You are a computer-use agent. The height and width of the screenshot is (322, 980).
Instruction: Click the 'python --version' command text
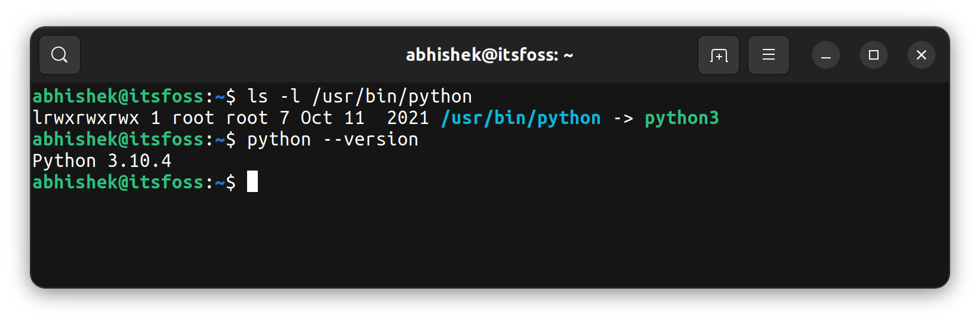[332, 140]
